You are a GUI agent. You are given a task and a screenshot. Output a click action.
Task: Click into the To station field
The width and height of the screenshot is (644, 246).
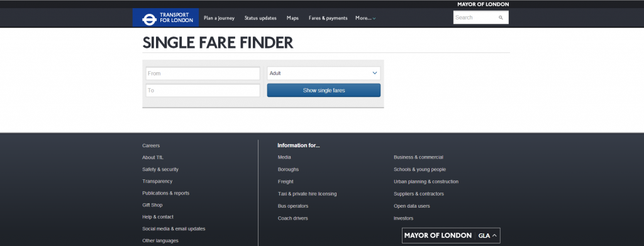[203, 91]
